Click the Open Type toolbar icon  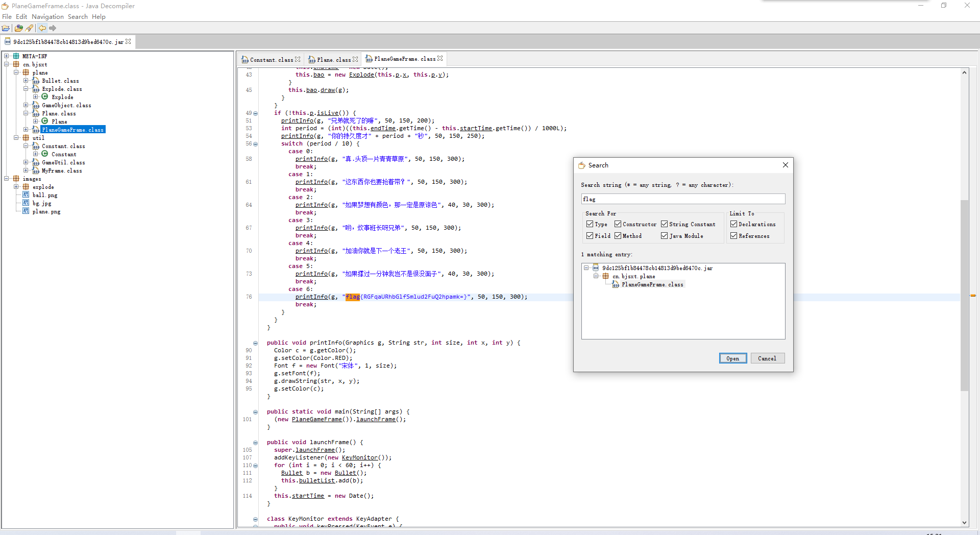pyautogui.click(x=19, y=28)
